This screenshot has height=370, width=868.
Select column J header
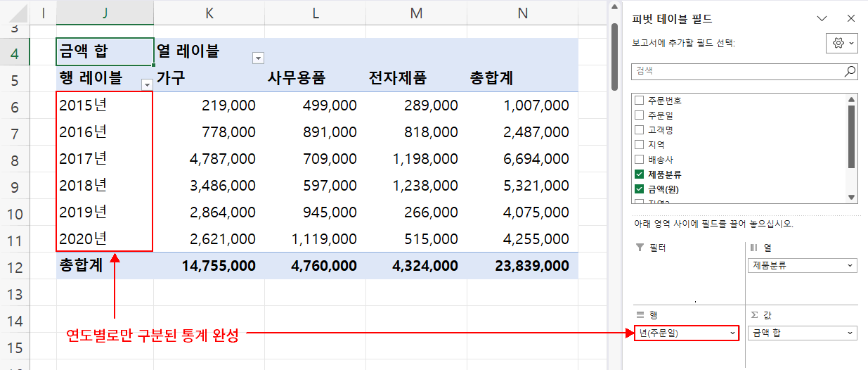[x=105, y=12]
